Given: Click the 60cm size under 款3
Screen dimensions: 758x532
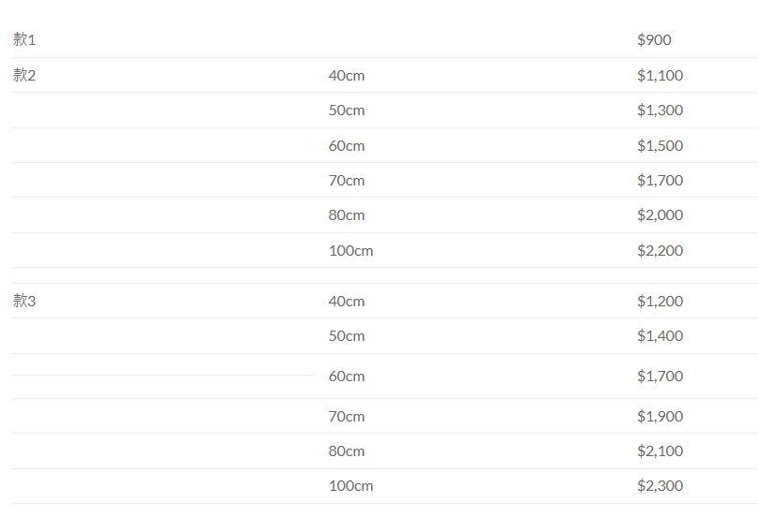Looking at the screenshot, I should click(x=347, y=377).
